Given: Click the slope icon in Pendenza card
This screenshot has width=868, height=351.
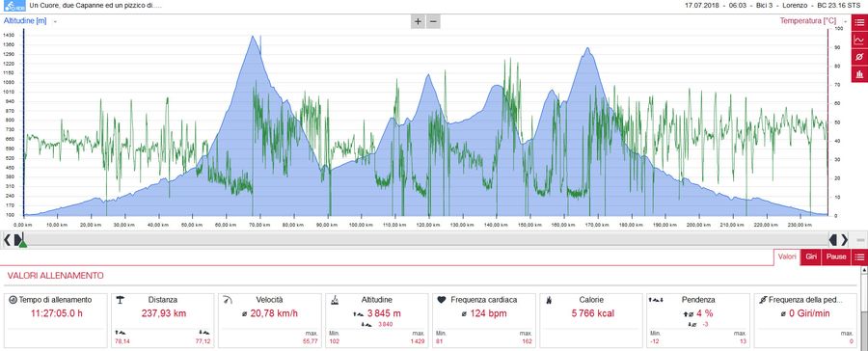Looking at the screenshot, I should tap(657, 300).
